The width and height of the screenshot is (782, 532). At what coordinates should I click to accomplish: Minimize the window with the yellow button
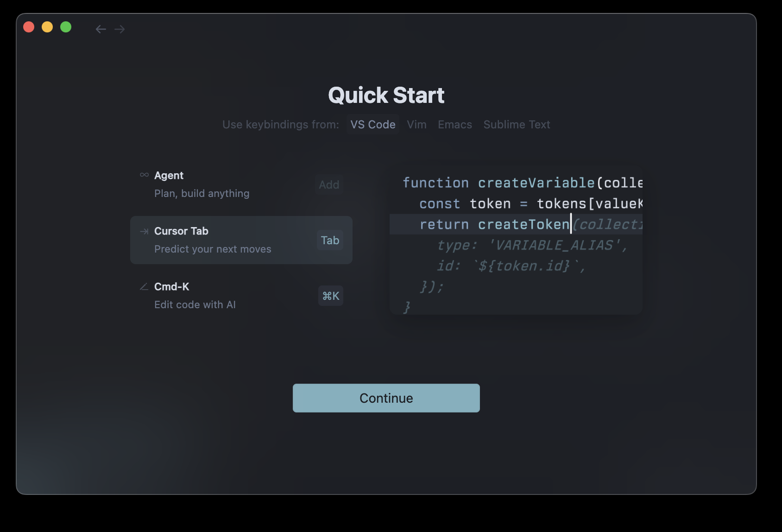[47, 27]
